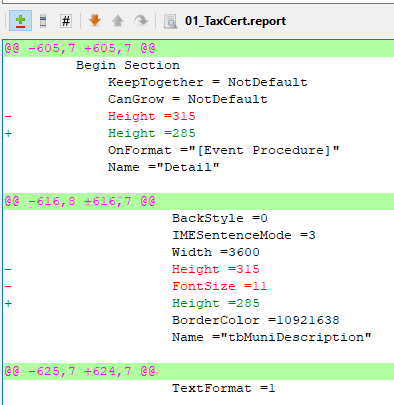This screenshot has width=394, height=405.
Task: Click the context lines view icon
Action: pyautogui.click(x=43, y=21)
